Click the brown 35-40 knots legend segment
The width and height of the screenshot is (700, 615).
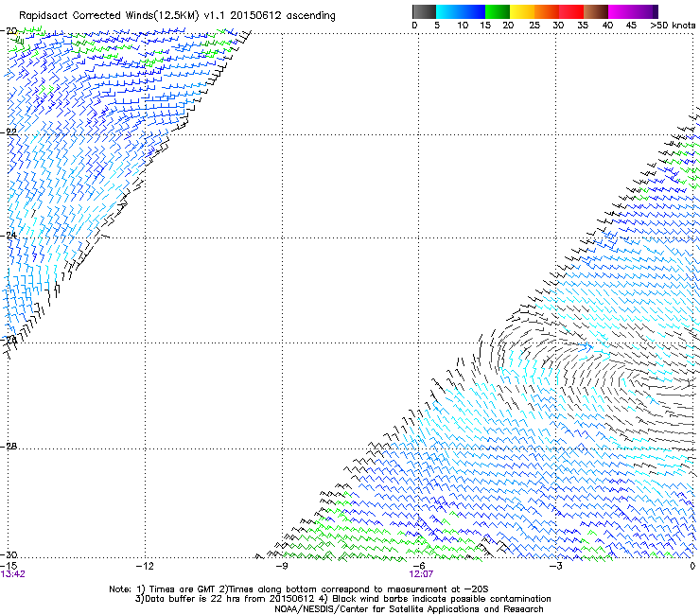point(596,11)
